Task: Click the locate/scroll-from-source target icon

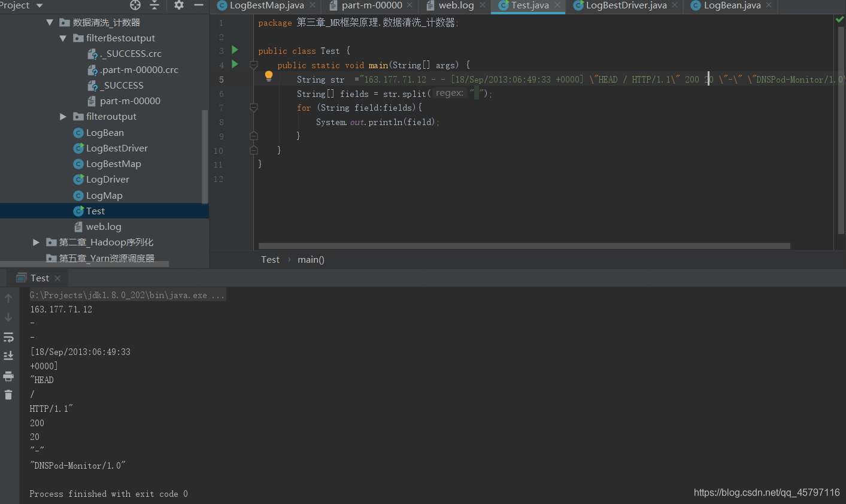Action: (135, 5)
